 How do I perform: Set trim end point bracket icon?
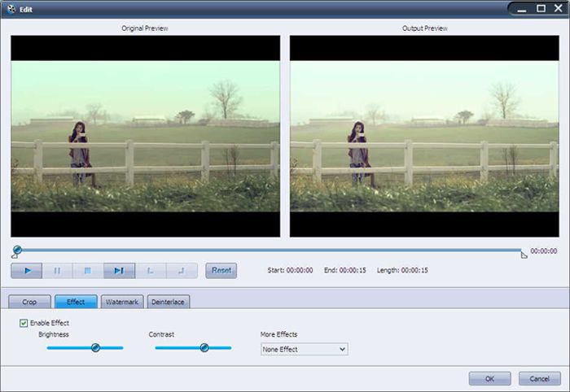[x=182, y=271]
